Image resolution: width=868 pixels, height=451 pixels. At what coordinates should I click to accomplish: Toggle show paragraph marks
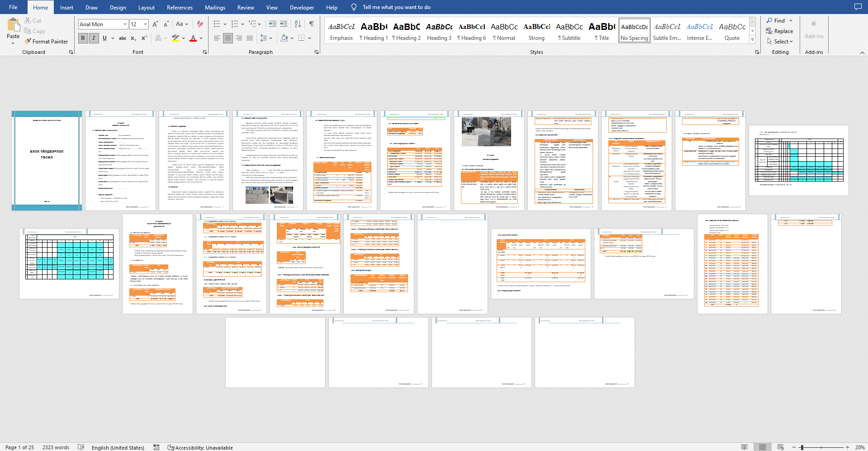tap(312, 24)
